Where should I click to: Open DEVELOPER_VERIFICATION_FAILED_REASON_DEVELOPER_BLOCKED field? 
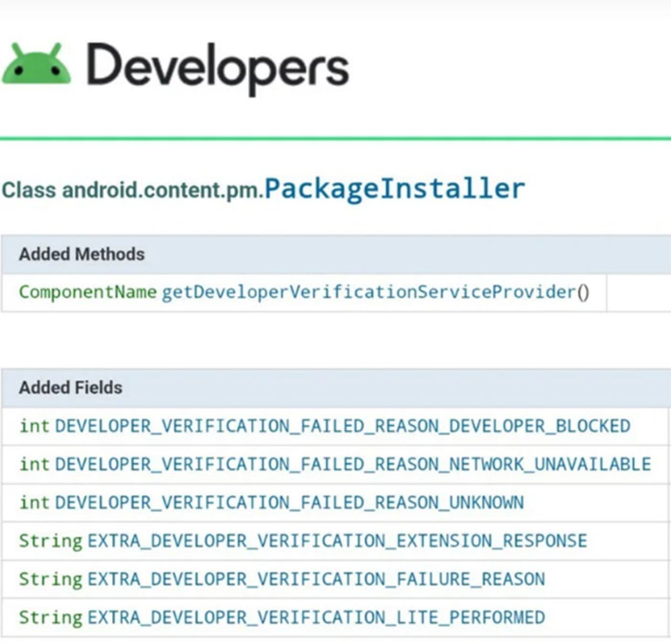tap(342, 425)
